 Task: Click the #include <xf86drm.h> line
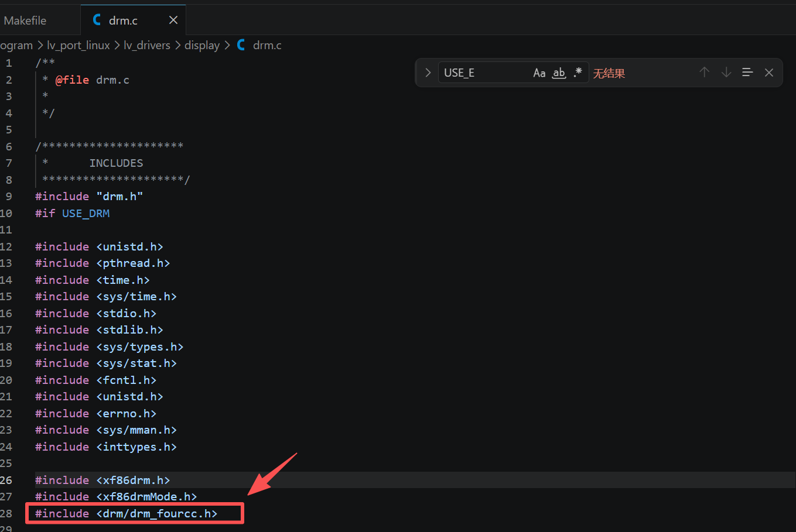103,480
